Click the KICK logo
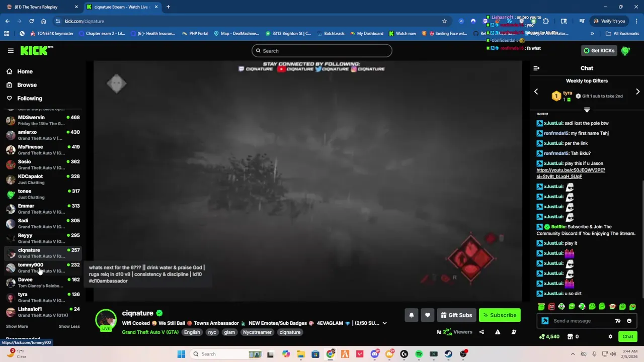Viewport: 644px width, 362px height. (36, 51)
